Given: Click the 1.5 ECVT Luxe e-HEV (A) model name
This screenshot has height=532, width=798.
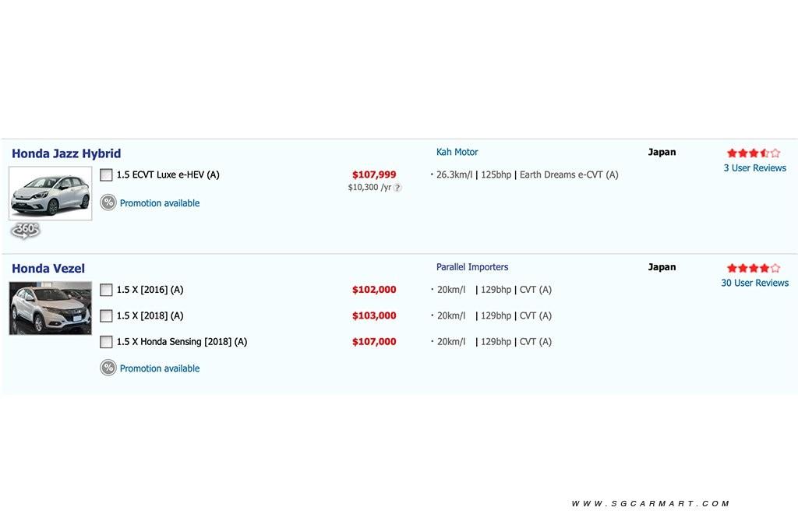Looking at the screenshot, I should point(168,174).
